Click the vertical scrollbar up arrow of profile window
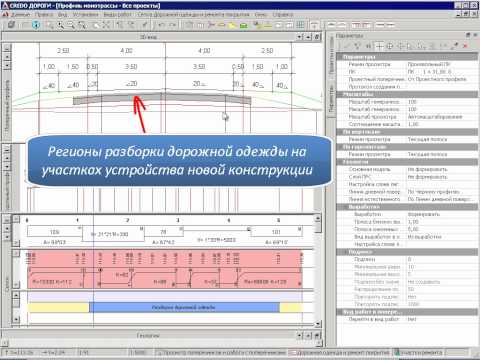Screen dimensions: 480x360 318,218
